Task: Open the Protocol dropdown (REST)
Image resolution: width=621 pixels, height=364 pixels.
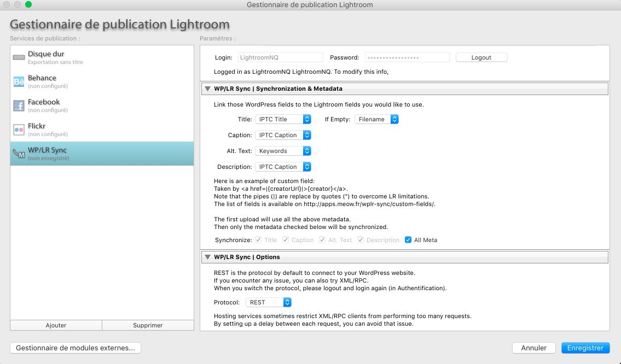Action: click(269, 302)
